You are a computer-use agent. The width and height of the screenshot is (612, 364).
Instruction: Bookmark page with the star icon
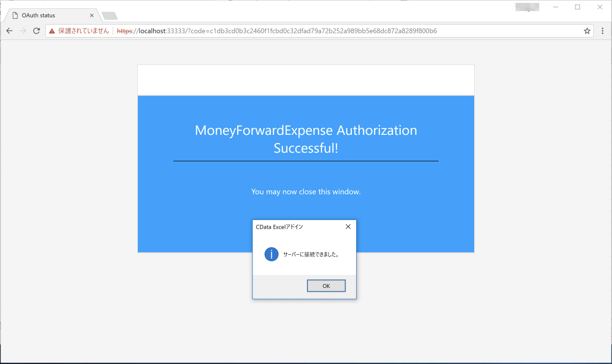coord(587,31)
